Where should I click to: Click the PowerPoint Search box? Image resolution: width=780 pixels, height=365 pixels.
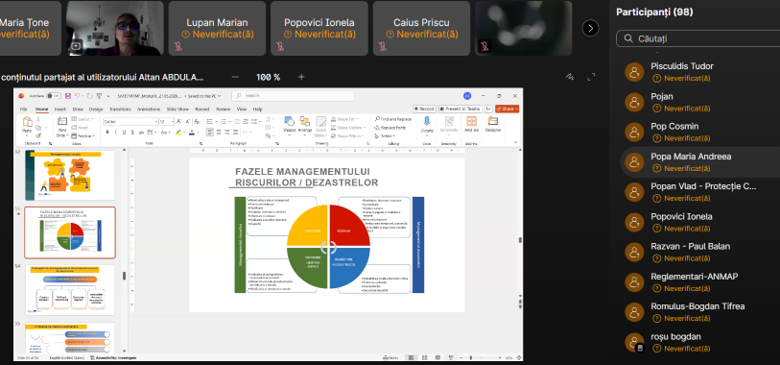pos(292,95)
